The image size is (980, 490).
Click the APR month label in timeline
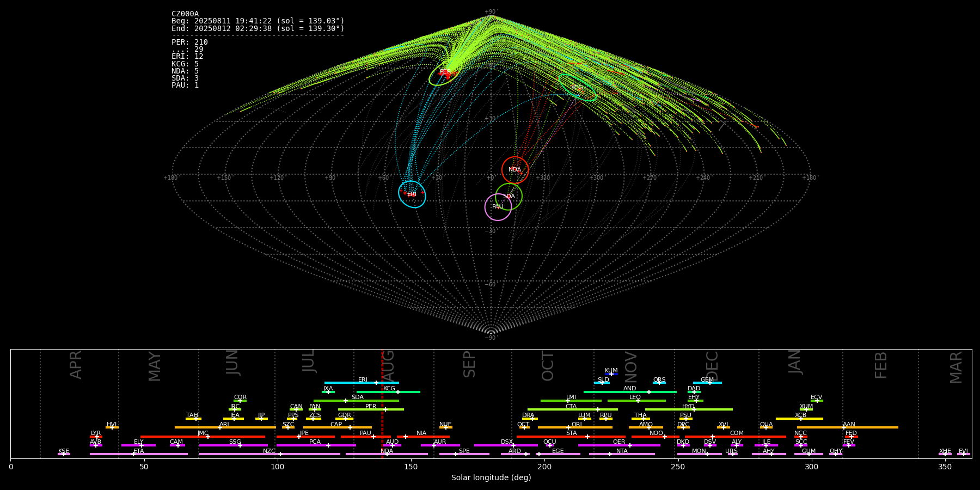76,365
